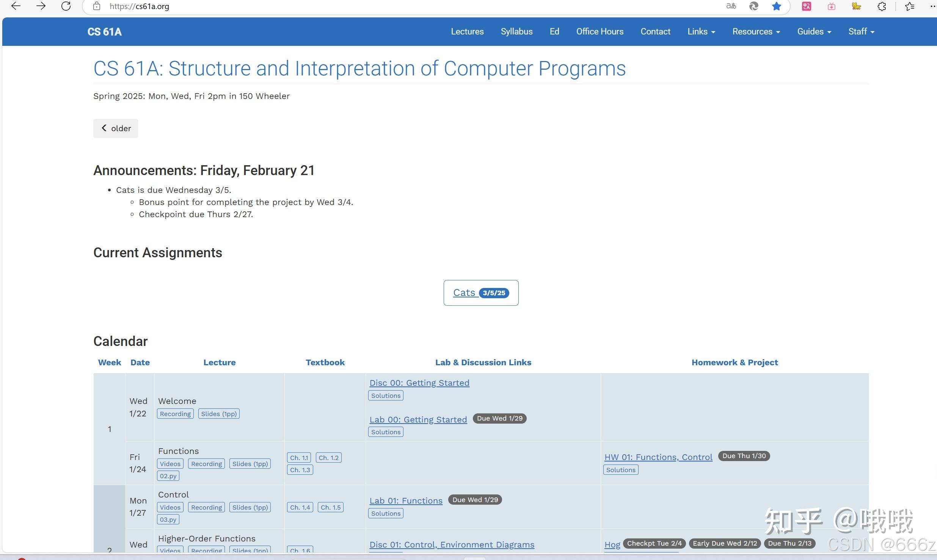
Task: Expand the Staff dropdown menu
Action: pos(861,31)
